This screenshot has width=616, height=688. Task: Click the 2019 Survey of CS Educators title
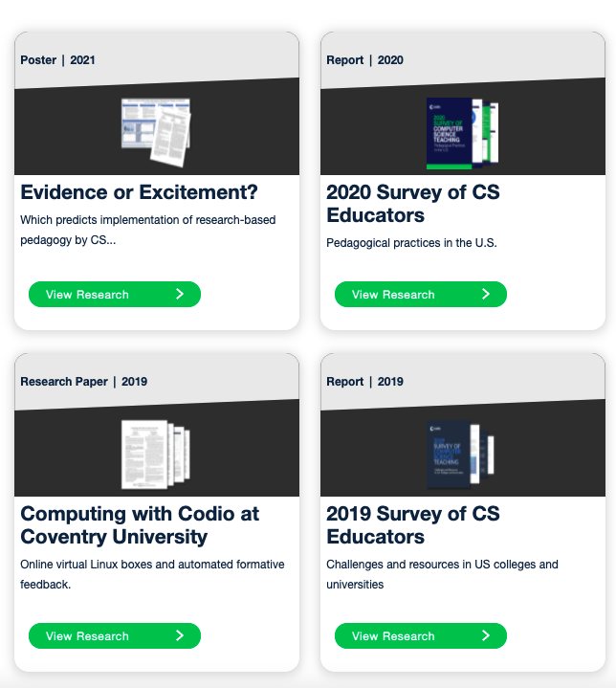(413, 525)
